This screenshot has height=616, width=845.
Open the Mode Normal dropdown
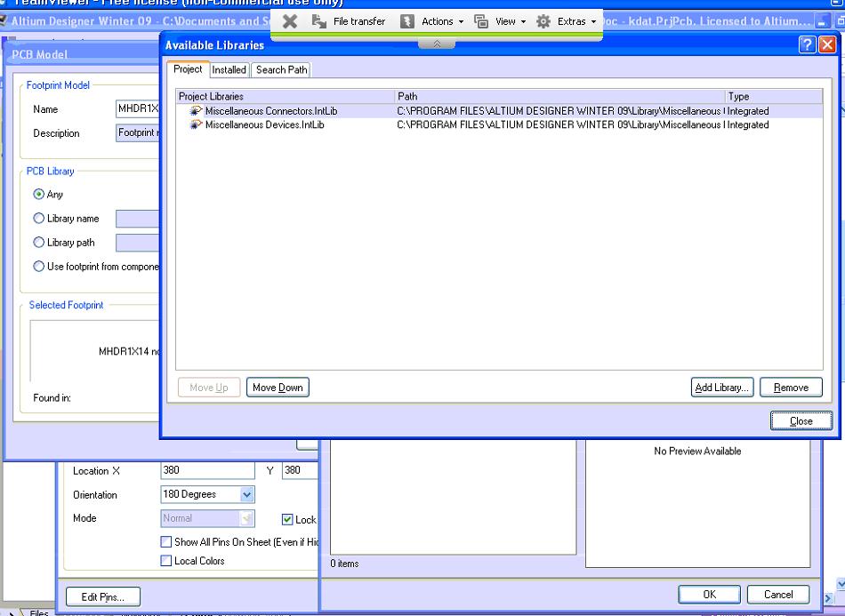246,518
